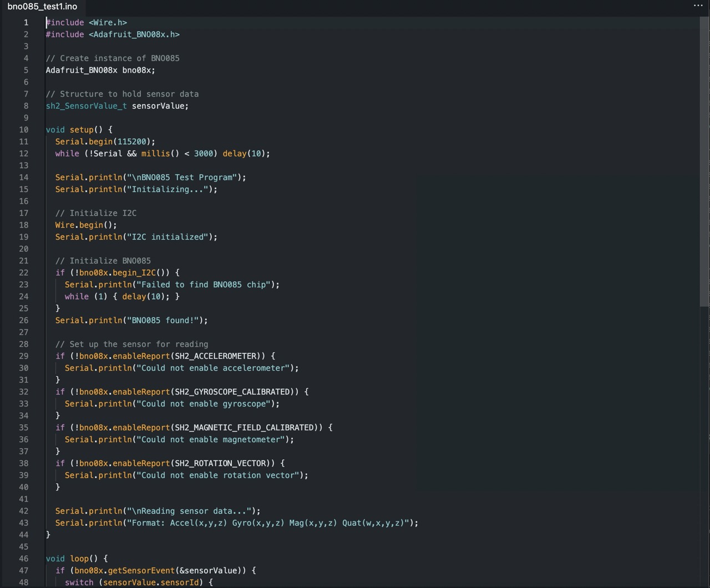Click the 'Initializing...' string
Screen dimensions: 710x588
[168, 190]
